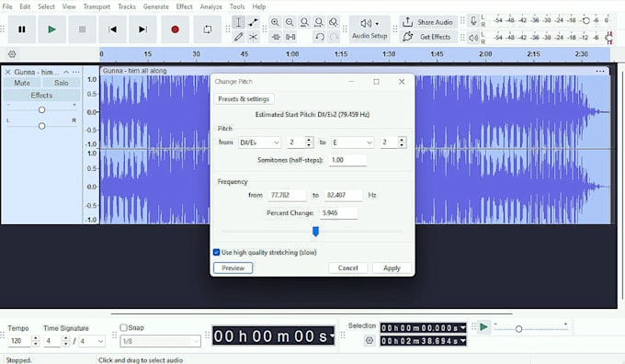Open time signature denominator dropdown
Image resolution: width=625 pixels, height=364 pixels.
92,341
